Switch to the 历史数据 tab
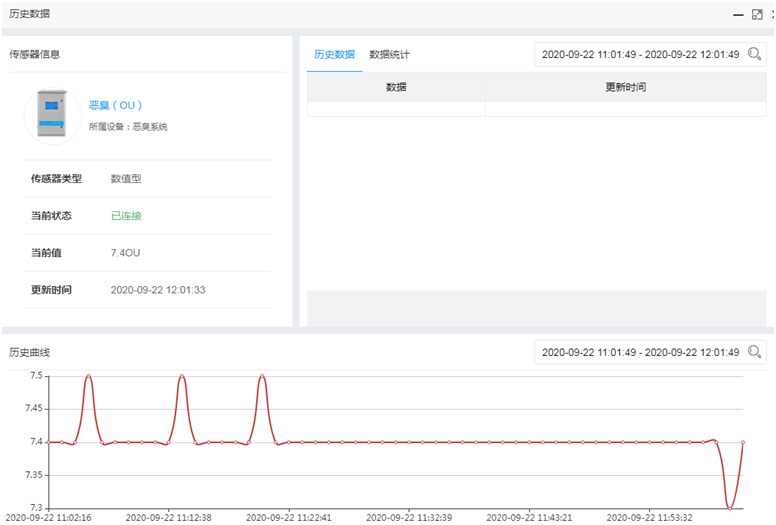 pos(334,54)
